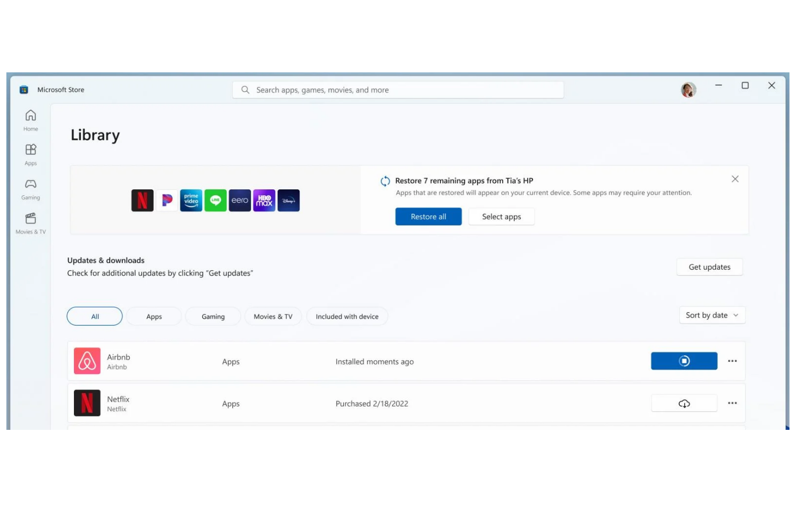
Task: Click Get updates to check for updates
Action: point(709,267)
